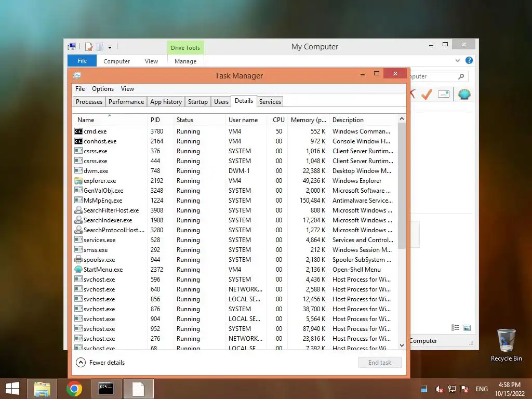
Task: Click the Open-Shell icon in My Computer toolbar
Action: tap(464, 94)
